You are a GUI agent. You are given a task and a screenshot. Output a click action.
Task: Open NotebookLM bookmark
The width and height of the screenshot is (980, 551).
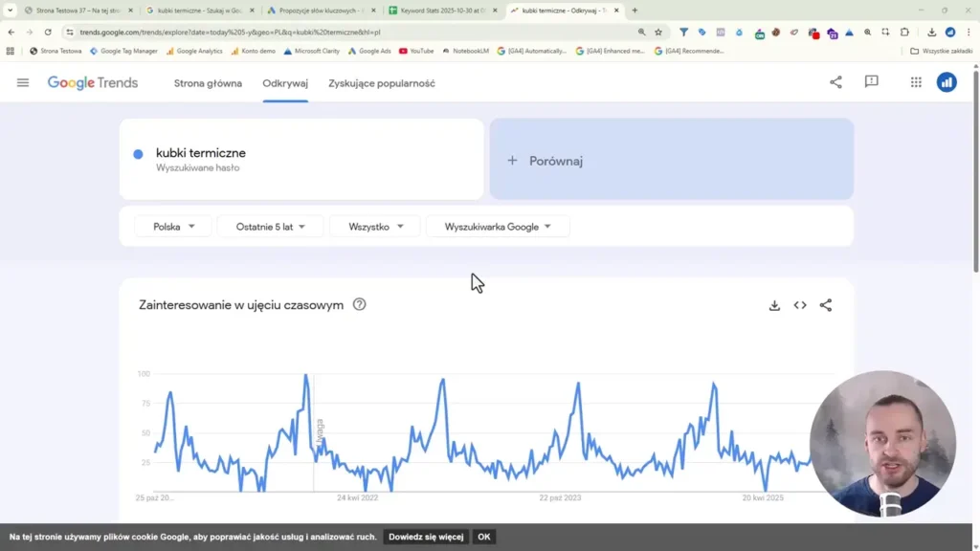click(465, 52)
